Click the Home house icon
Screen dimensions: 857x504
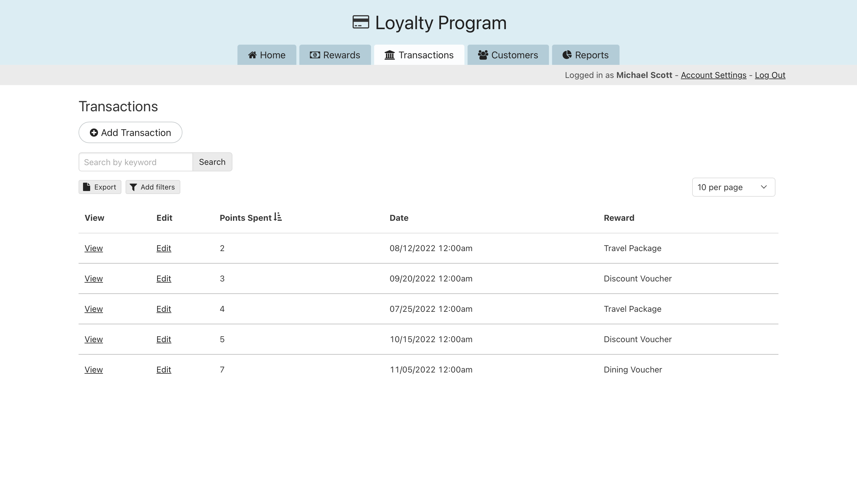[252, 55]
